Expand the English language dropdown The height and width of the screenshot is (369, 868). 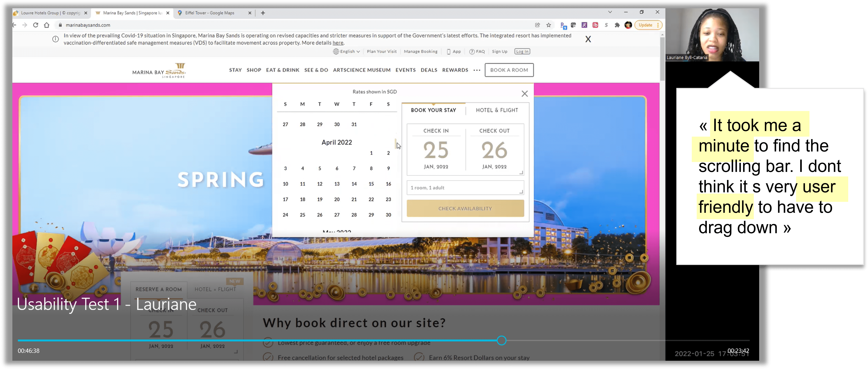pyautogui.click(x=346, y=51)
